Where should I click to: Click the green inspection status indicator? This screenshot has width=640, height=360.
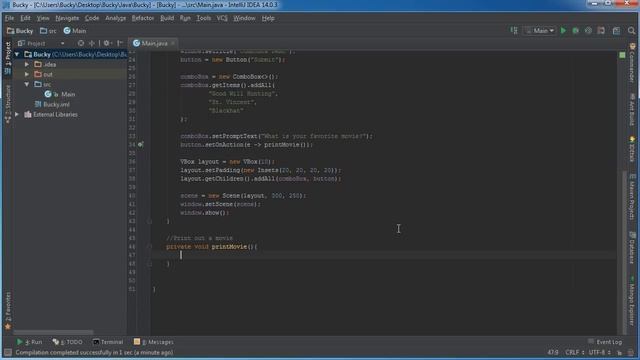622,55
